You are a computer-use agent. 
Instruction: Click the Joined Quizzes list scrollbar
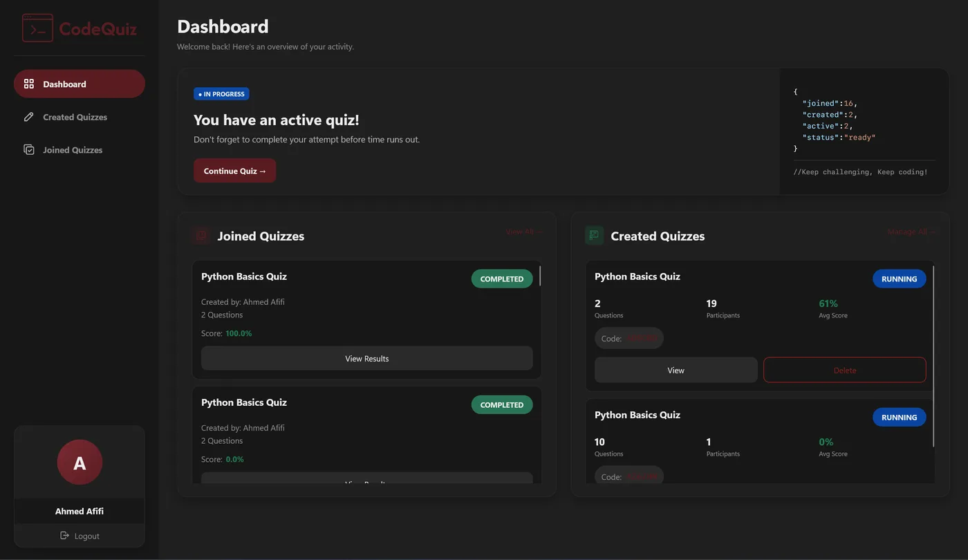540,275
